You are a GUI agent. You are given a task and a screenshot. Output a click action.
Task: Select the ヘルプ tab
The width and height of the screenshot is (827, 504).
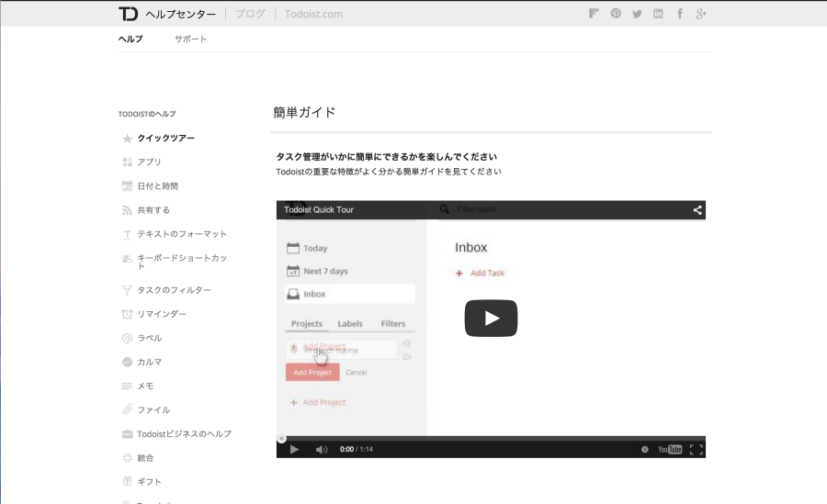pos(130,39)
